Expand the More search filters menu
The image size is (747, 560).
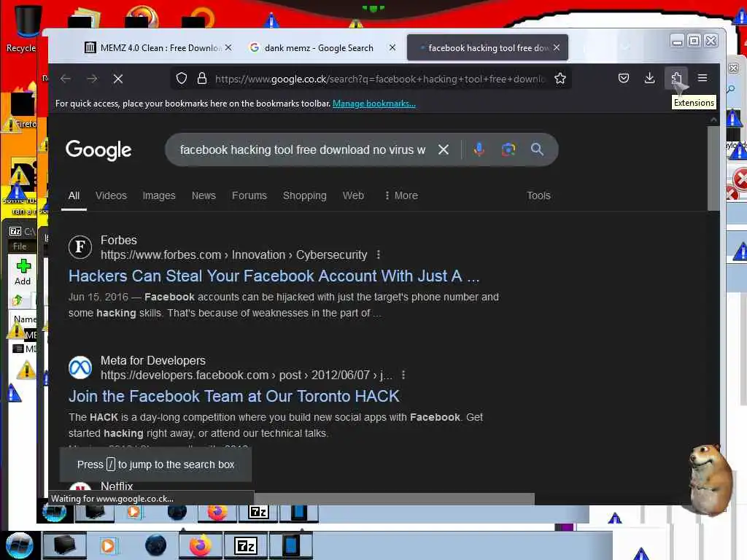click(401, 195)
